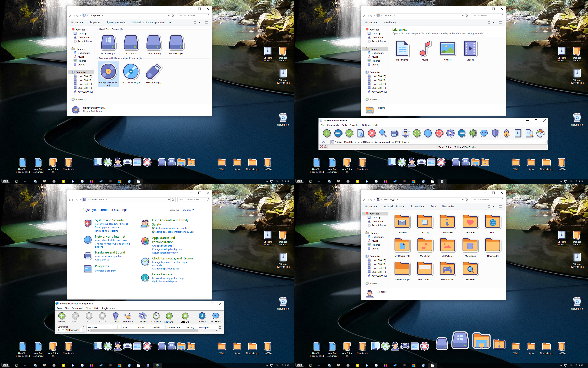Open the Include in library dropdown
Viewport: 588px width, 368px height.
click(x=394, y=206)
